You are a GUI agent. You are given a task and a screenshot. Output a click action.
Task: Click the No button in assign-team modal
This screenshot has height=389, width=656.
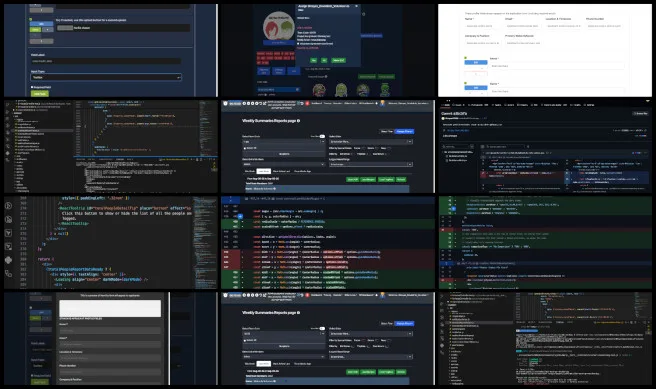[x=324, y=60]
